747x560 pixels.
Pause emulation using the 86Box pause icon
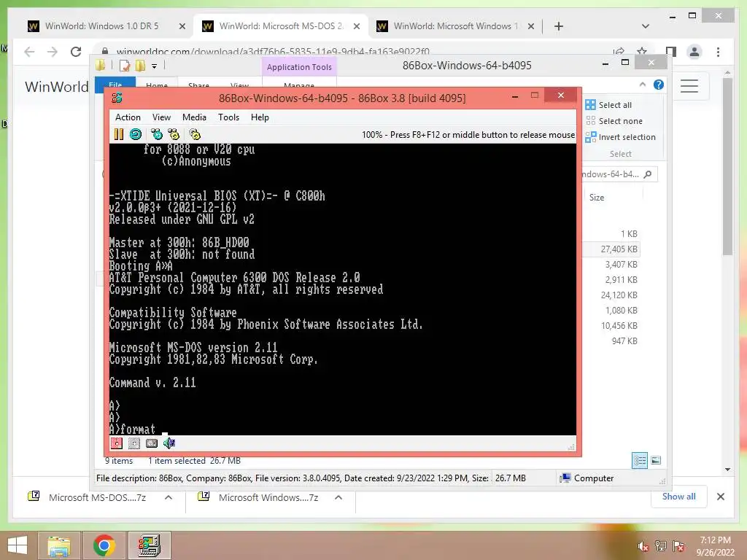pos(119,134)
